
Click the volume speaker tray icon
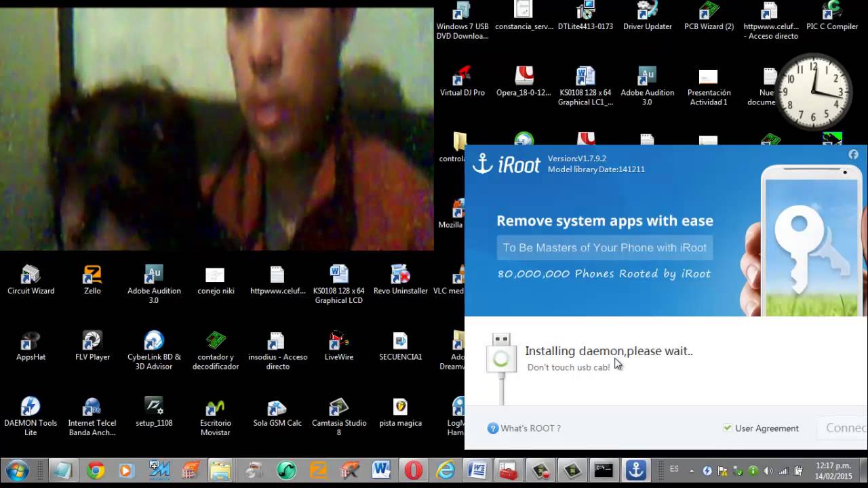pos(768,470)
